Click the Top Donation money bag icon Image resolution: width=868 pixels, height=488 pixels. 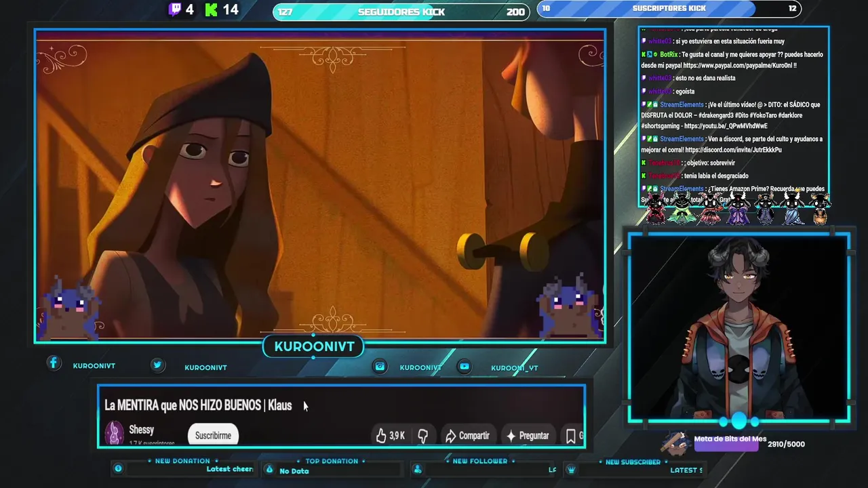pos(269,469)
